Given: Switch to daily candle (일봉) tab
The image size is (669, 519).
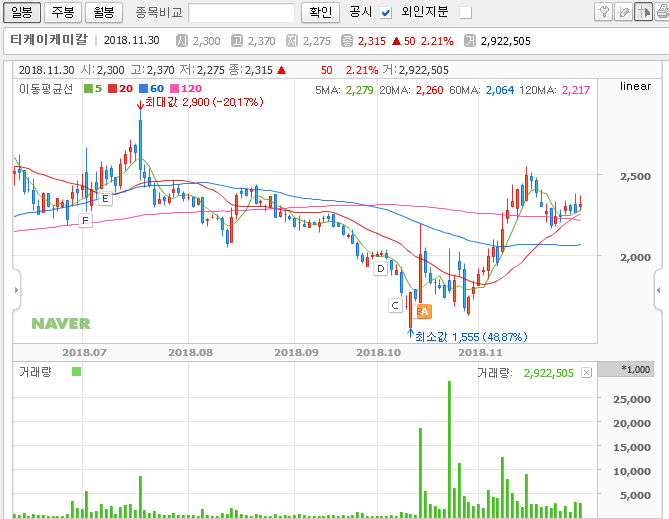Looking at the screenshot, I should (22, 12).
